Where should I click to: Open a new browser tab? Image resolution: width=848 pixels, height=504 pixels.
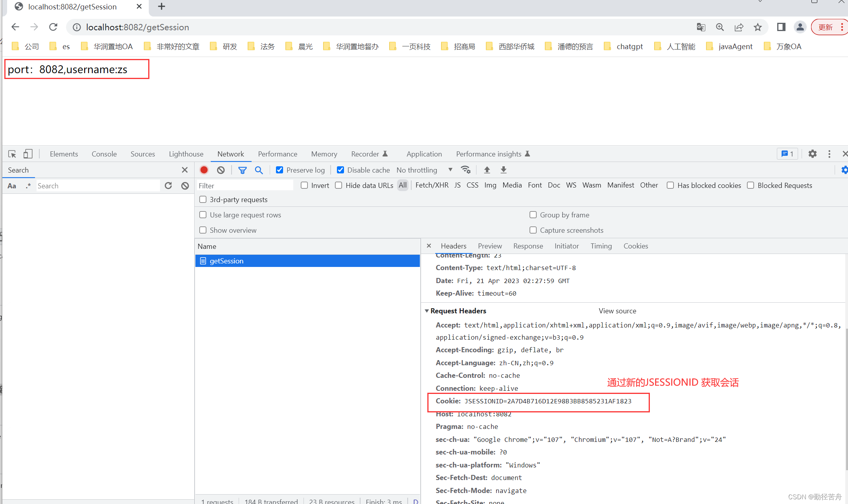(x=161, y=7)
